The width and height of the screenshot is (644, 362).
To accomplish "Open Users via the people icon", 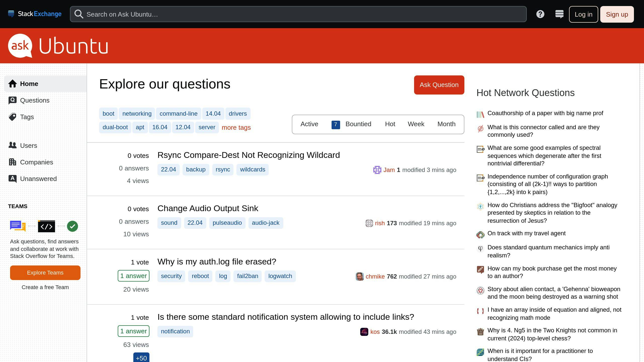I will point(12,145).
